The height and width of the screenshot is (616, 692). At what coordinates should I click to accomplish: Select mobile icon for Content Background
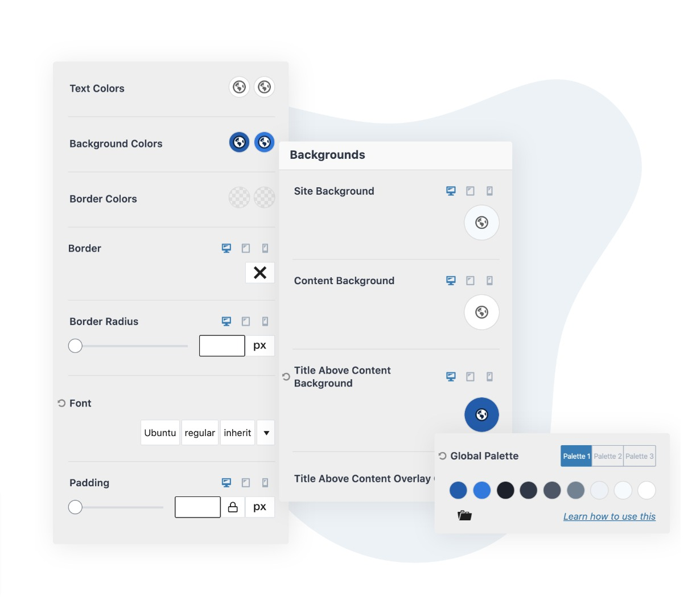489,281
